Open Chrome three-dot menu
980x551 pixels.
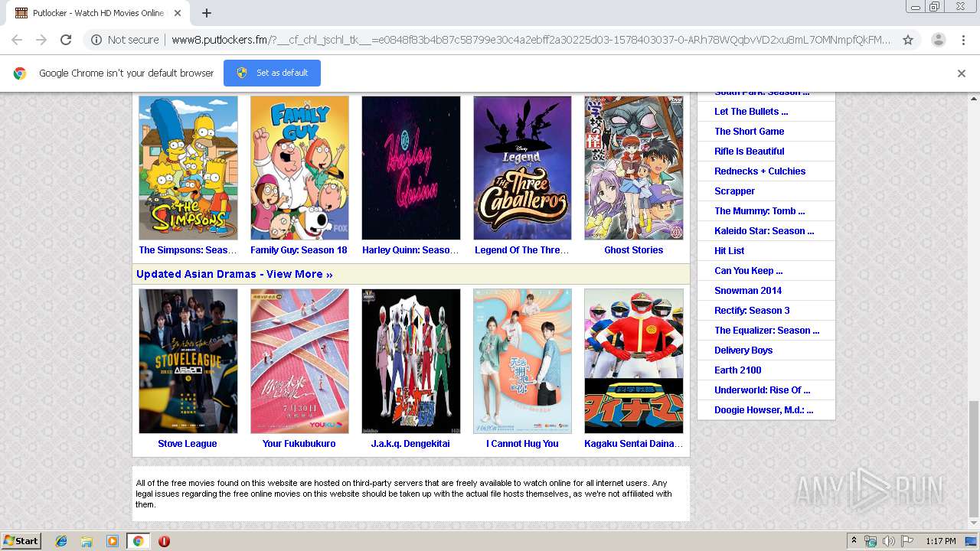coord(963,40)
